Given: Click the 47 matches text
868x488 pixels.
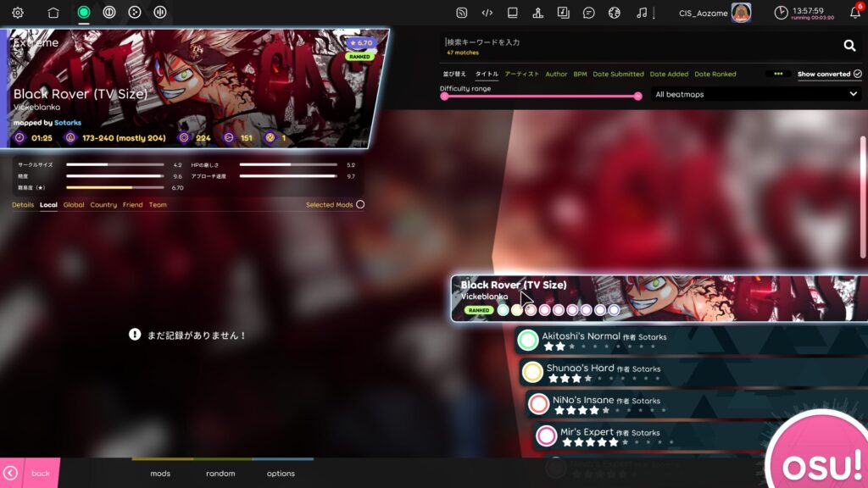Looking at the screenshot, I should point(463,53).
